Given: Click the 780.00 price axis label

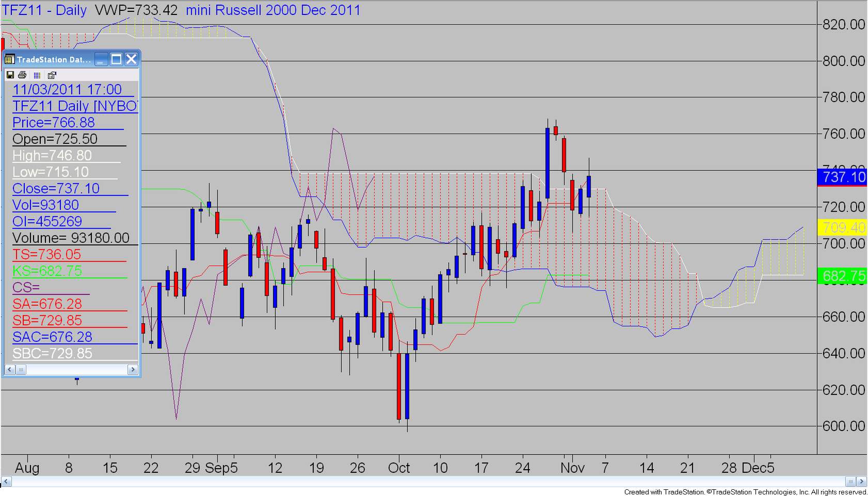Looking at the screenshot, I should pyautogui.click(x=844, y=98).
